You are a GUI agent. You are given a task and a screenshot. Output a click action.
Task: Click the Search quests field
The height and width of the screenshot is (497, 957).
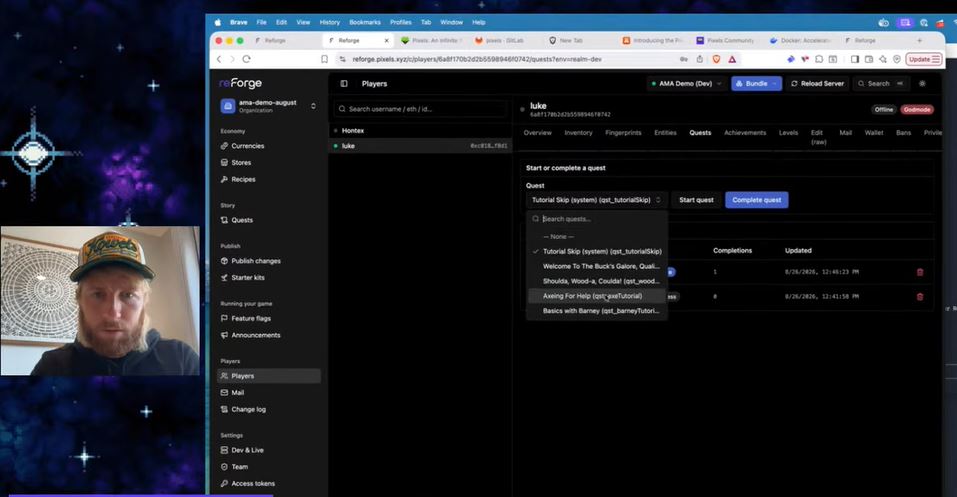597,219
